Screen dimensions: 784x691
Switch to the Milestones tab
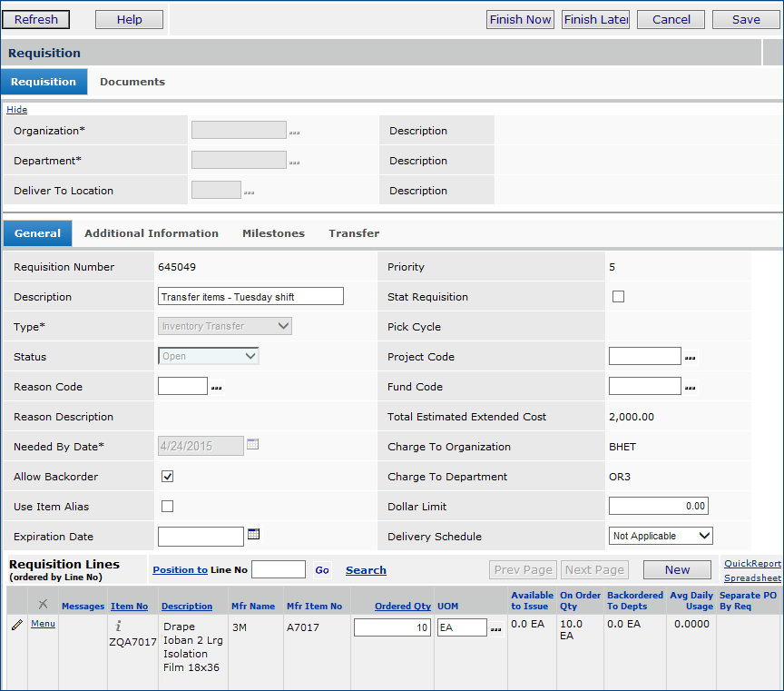273,233
